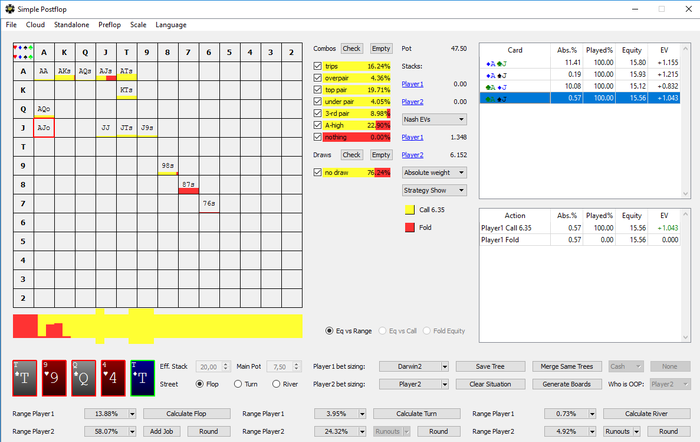
Task: Toggle the 3-rd pair checkbox
Action: 317,113
